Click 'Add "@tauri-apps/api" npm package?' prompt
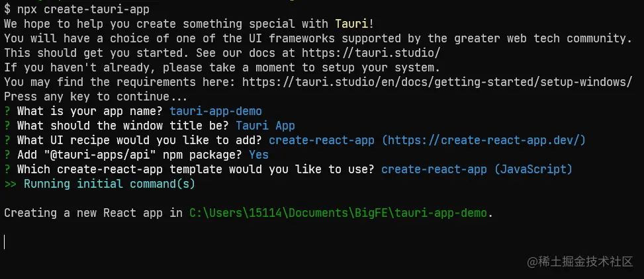Screen dimensions: 644x279 tap(129, 155)
